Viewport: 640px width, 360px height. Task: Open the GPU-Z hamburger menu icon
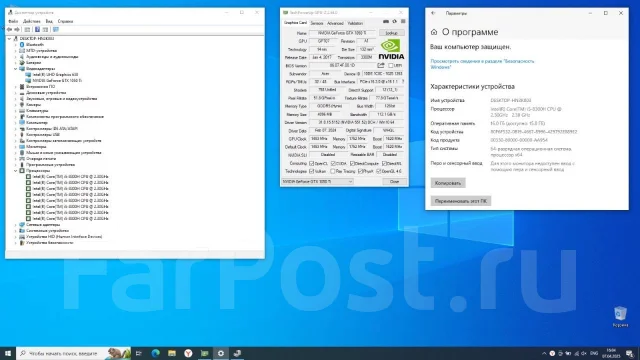pos(403,22)
